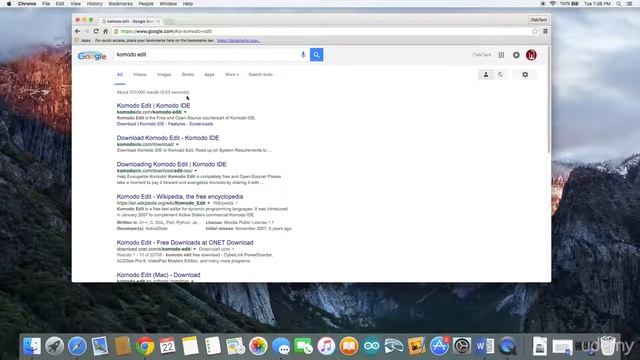Open Reminders in the Dock
Viewport: 640px width, 360px height.
pos(213,346)
